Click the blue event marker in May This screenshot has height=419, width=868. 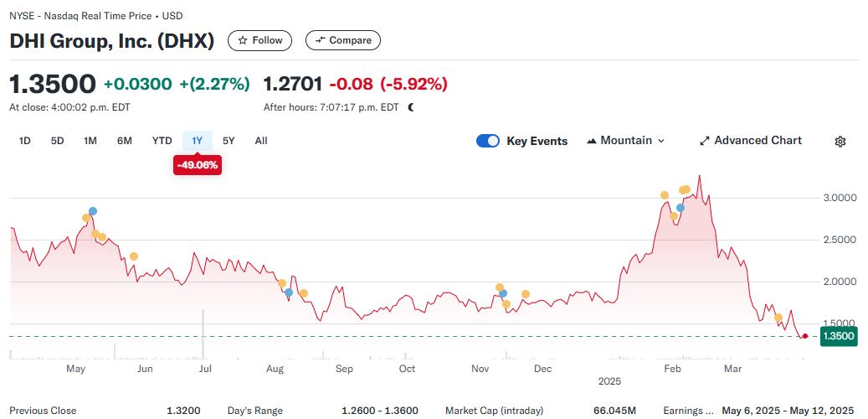92,211
